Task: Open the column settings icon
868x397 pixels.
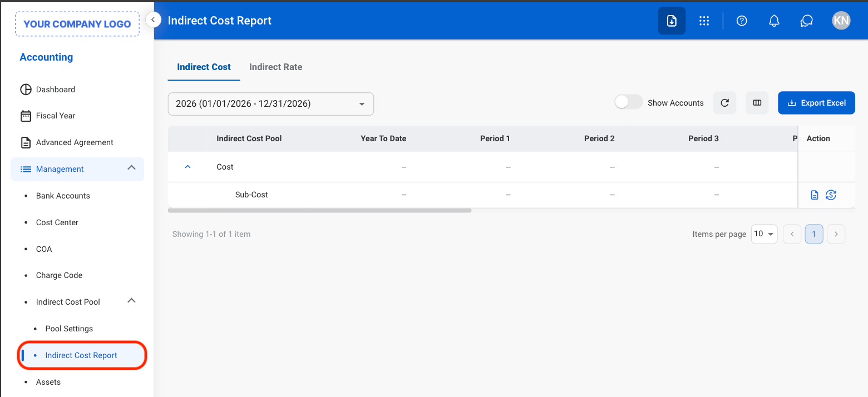Action: point(757,103)
